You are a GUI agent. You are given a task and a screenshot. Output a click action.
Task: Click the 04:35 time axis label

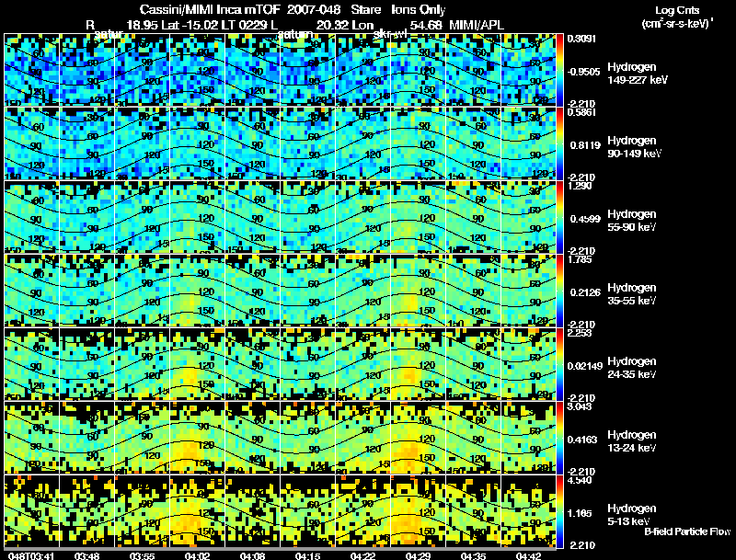click(x=473, y=556)
